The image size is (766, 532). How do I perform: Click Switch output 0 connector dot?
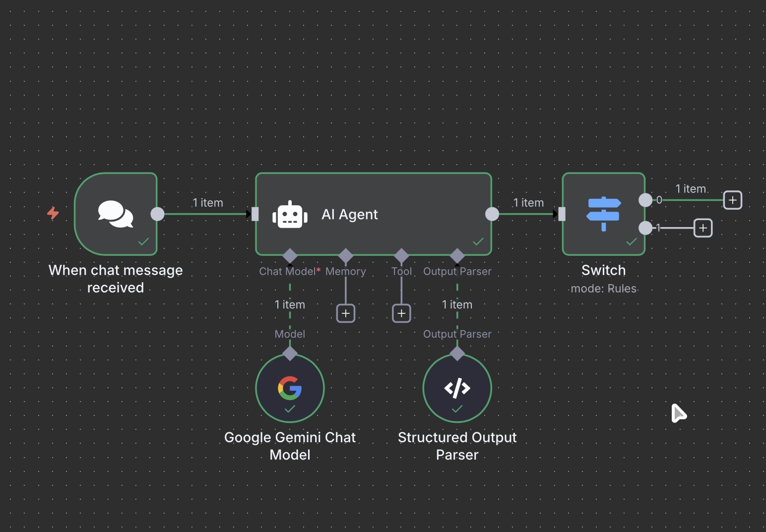click(645, 200)
